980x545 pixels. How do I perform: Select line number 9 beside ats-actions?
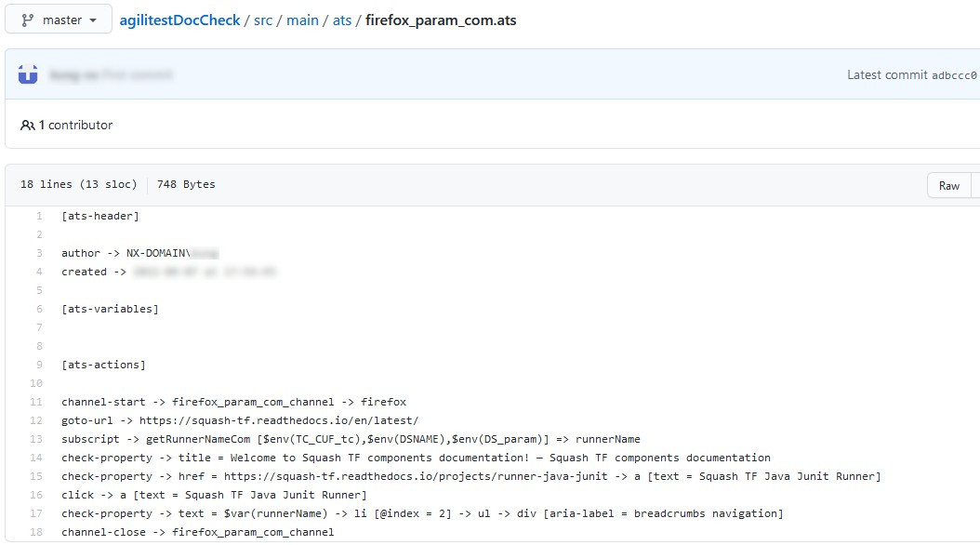click(x=37, y=364)
